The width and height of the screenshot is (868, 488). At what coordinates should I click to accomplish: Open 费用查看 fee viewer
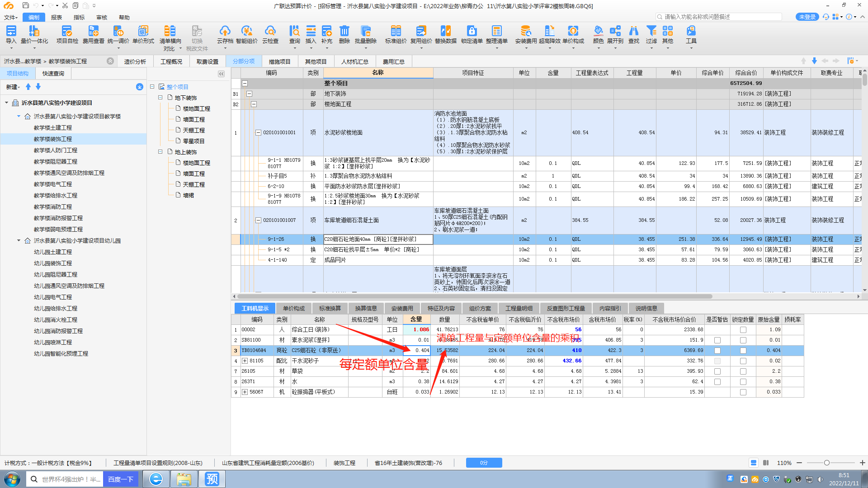pos(93,34)
